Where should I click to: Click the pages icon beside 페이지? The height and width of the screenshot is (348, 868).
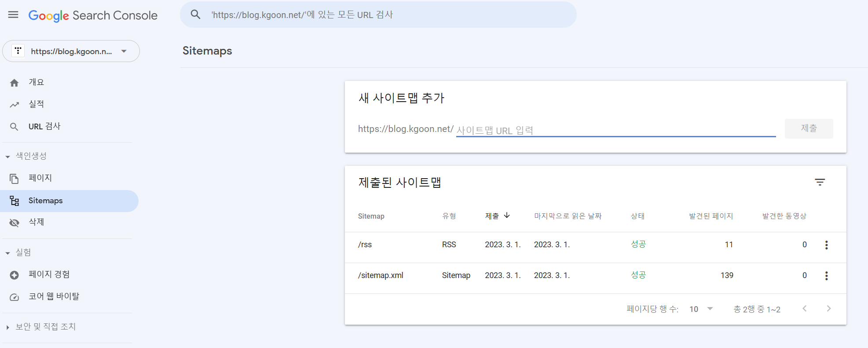coord(15,179)
